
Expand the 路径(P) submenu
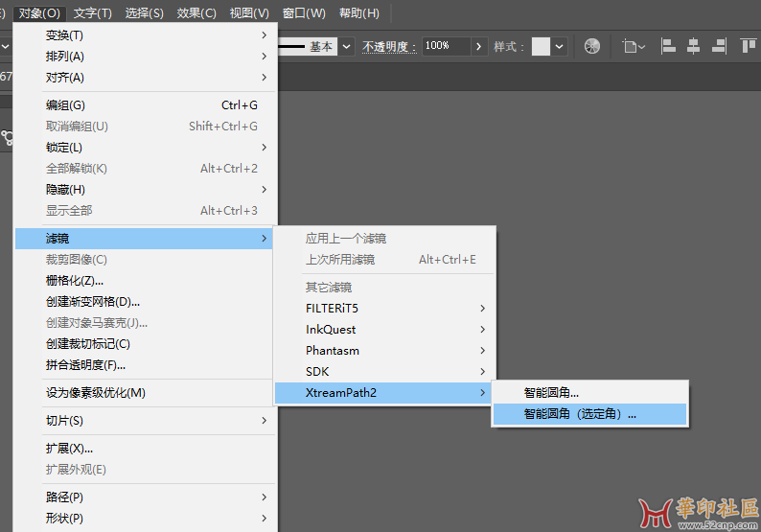pyautogui.click(x=144, y=497)
